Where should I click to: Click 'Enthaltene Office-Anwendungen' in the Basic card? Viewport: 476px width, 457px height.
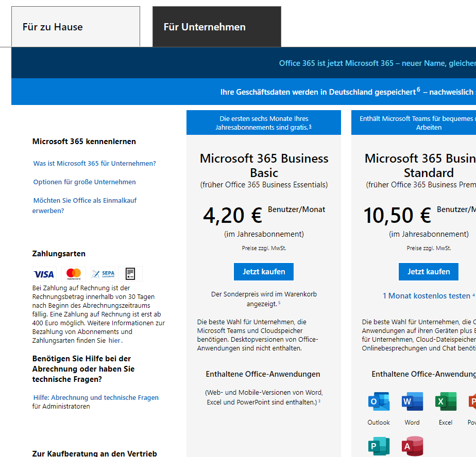pos(263,374)
